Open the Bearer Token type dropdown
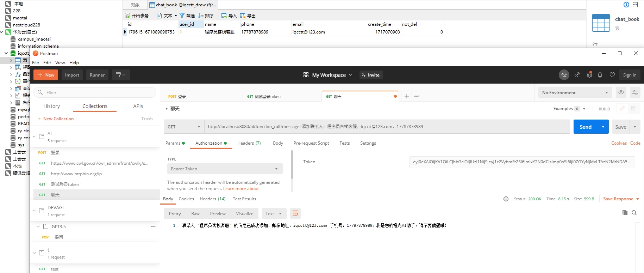The image size is (644, 273). (x=225, y=169)
